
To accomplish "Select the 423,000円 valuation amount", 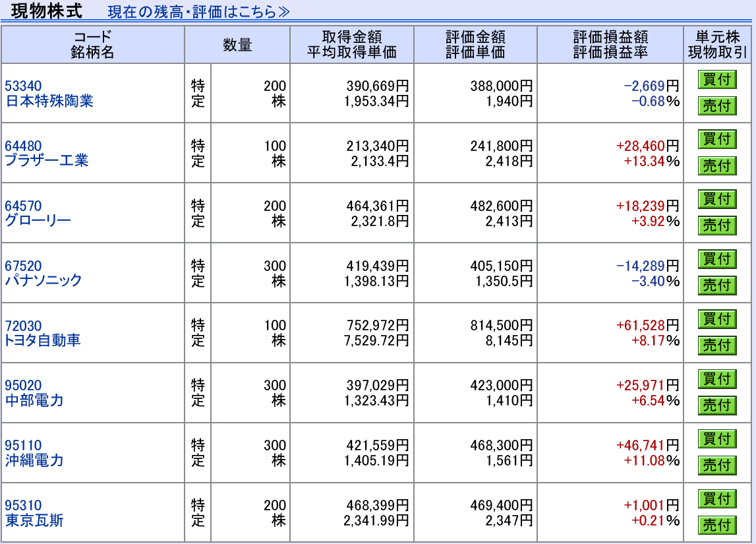I will (x=502, y=385).
